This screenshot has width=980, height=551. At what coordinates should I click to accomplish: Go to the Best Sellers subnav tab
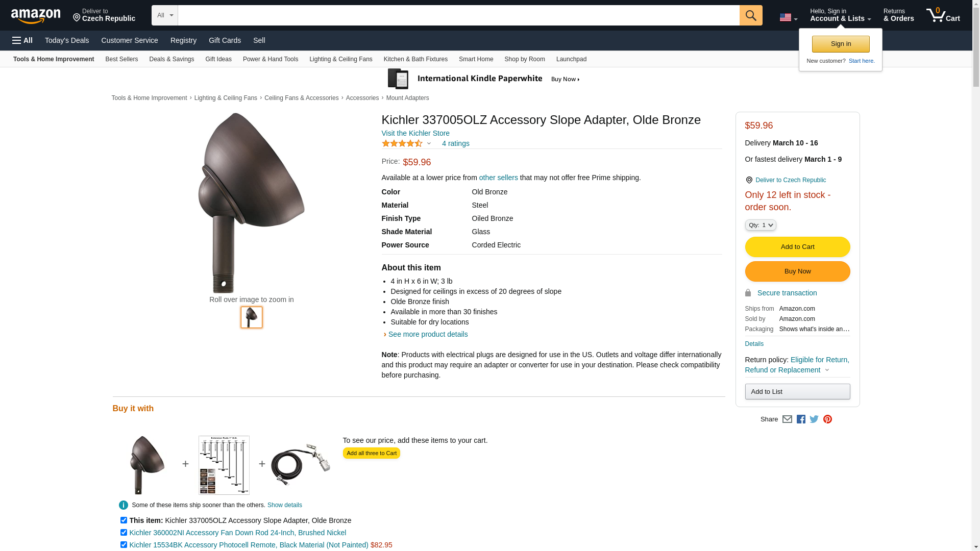[121, 59]
